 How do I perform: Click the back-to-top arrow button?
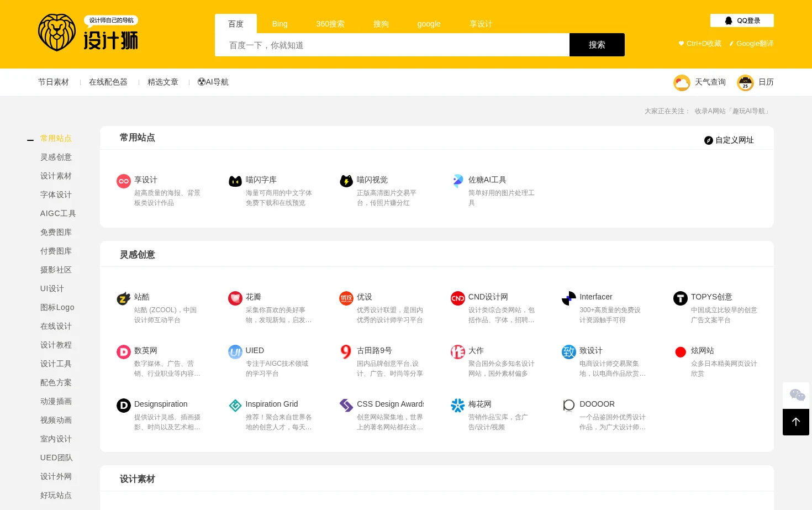pyautogui.click(x=796, y=422)
